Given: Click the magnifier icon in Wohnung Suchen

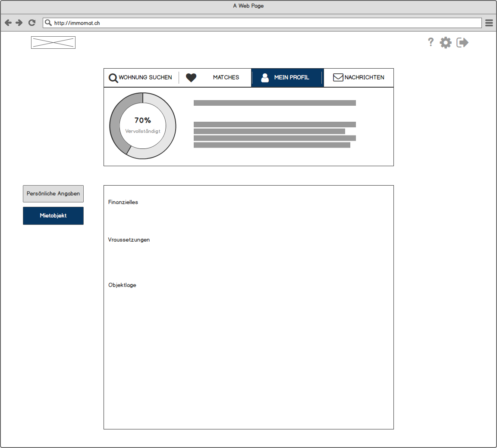Looking at the screenshot, I should [113, 78].
